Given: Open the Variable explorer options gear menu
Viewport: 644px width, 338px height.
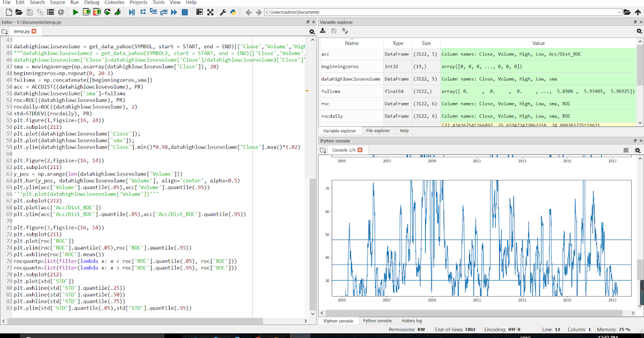Looking at the screenshot, I should pyautogui.click(x=638, y=30).
